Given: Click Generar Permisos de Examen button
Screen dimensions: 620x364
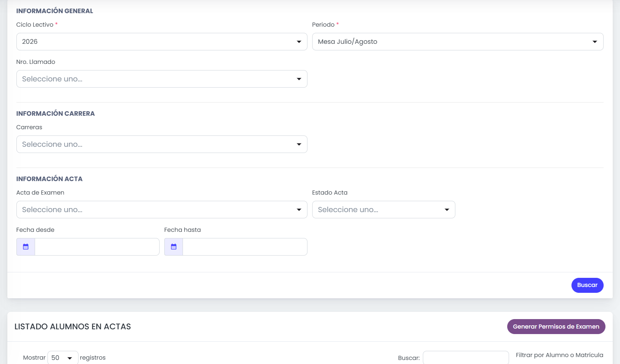Looking at the screenshot, I should pyautogui.click(x=556, y=326).
